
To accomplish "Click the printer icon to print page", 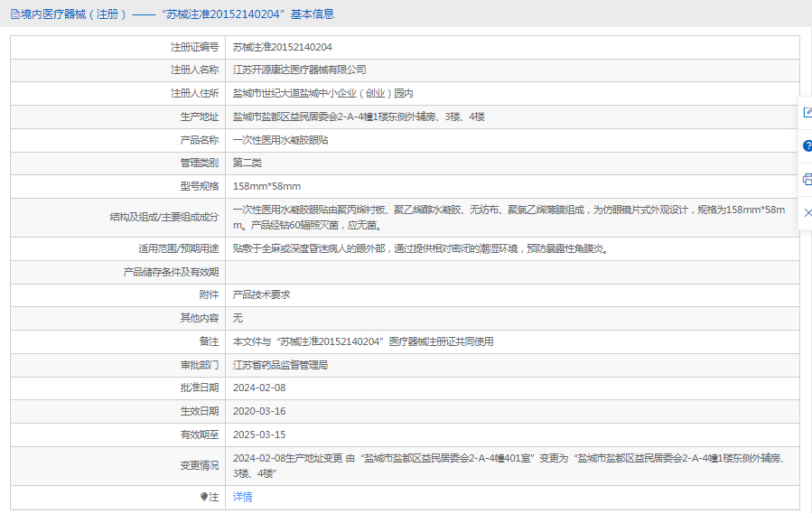I will click(x=807, y=179).
